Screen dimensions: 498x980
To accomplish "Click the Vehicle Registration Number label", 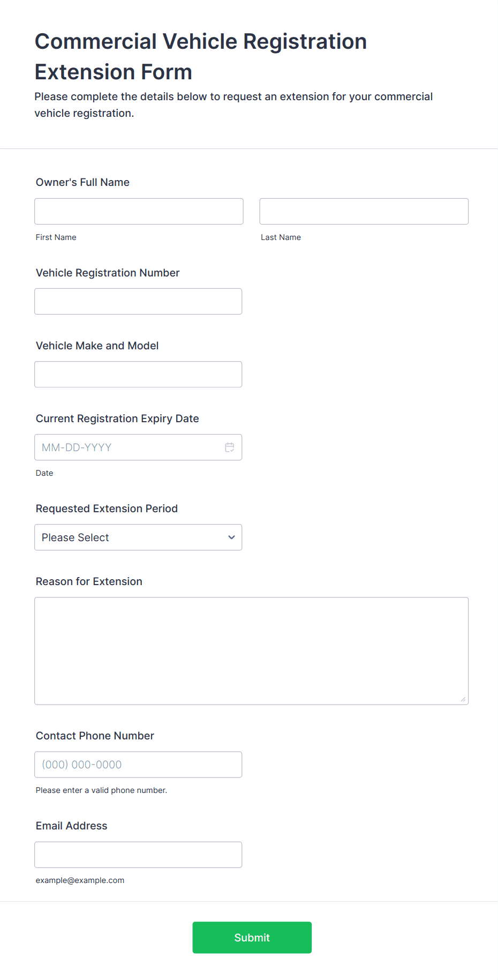I will pyautogui.click(x=108, y=273).
